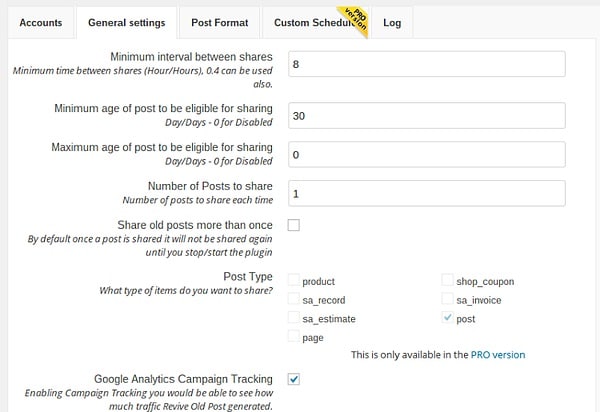
Task: Tick the shop_coupon post type checkbox
Action: tap(446, 281)
